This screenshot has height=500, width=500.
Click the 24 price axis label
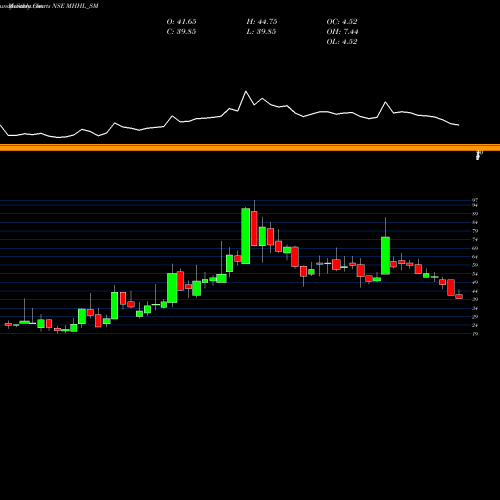475,325
